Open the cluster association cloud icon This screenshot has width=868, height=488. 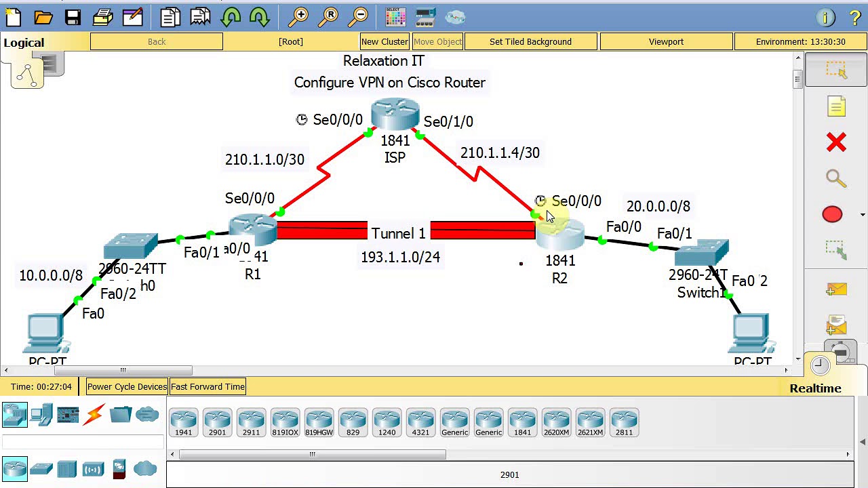click(455, 17)
